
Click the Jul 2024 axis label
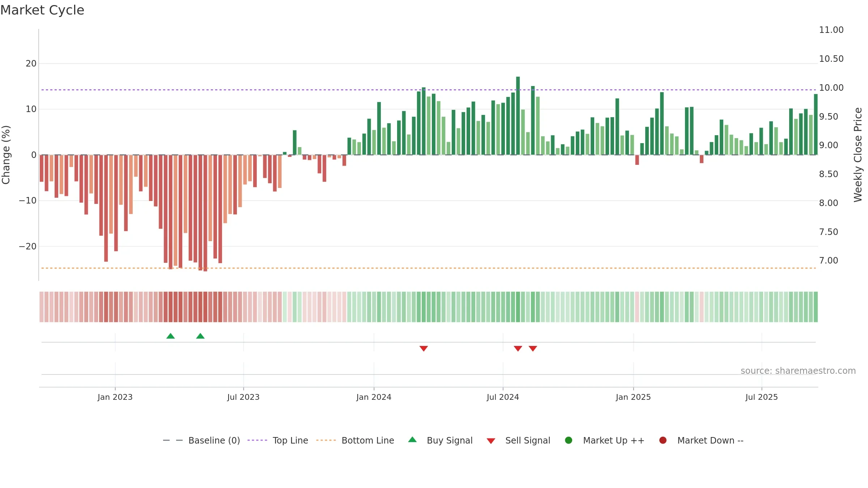point(503,397)
